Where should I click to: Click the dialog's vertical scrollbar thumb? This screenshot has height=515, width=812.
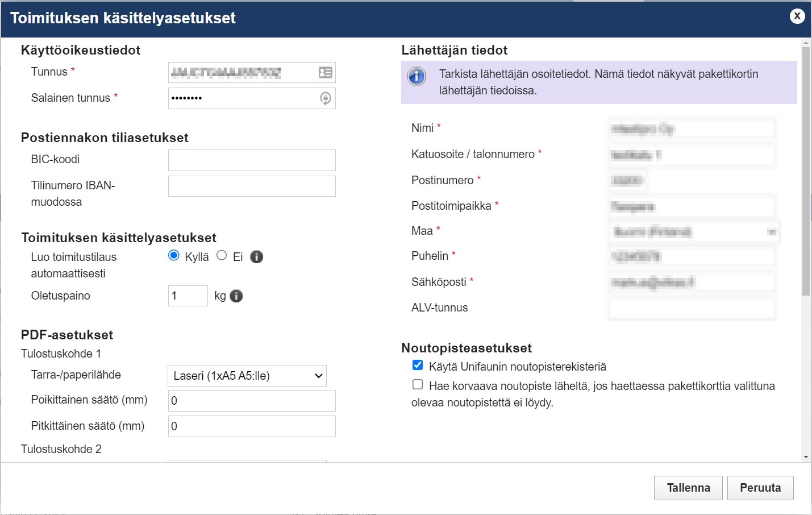coord(806,171)
